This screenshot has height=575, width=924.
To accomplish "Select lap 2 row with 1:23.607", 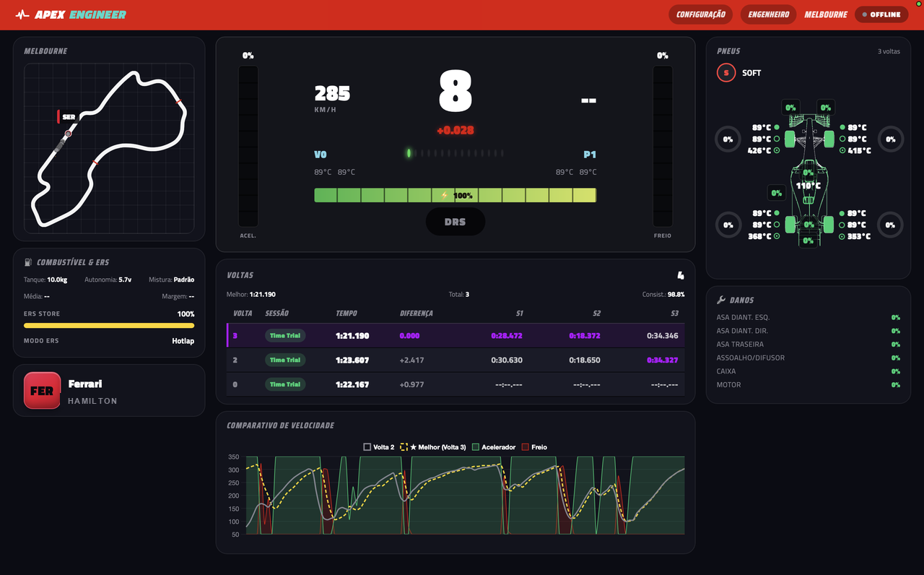I will pos(456,360).
